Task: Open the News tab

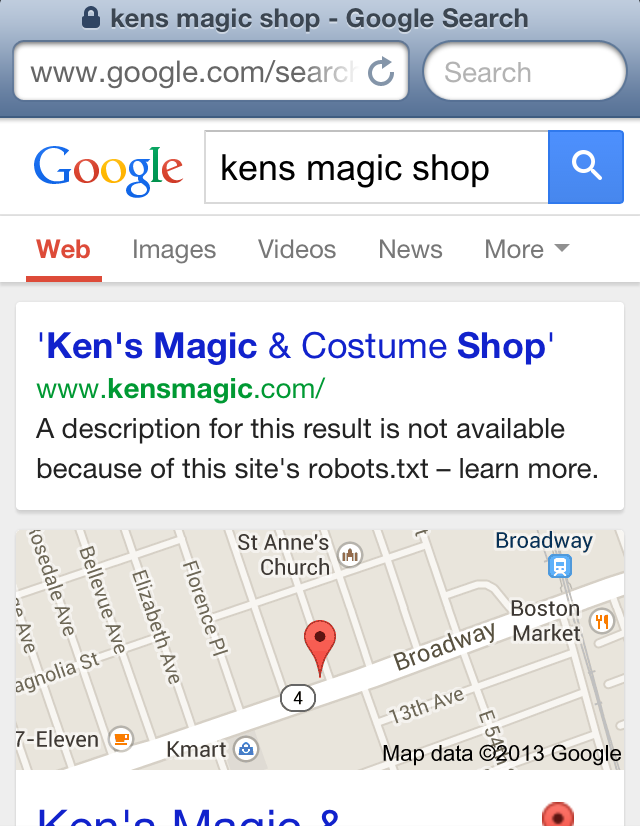Action: tap(410, 249)
